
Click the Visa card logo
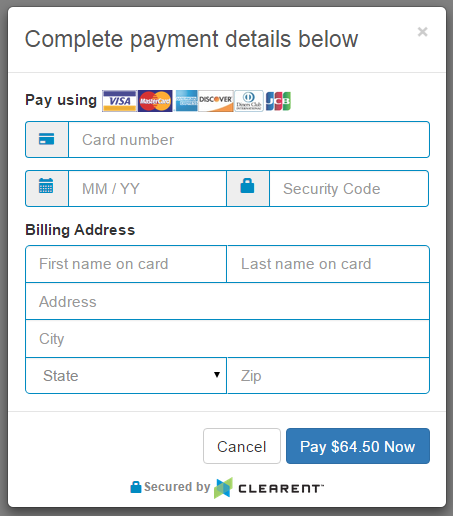(119, 101)
